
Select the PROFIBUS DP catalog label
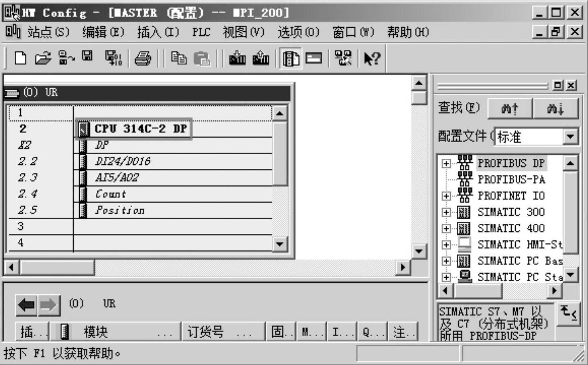click(x=511, y=163)
